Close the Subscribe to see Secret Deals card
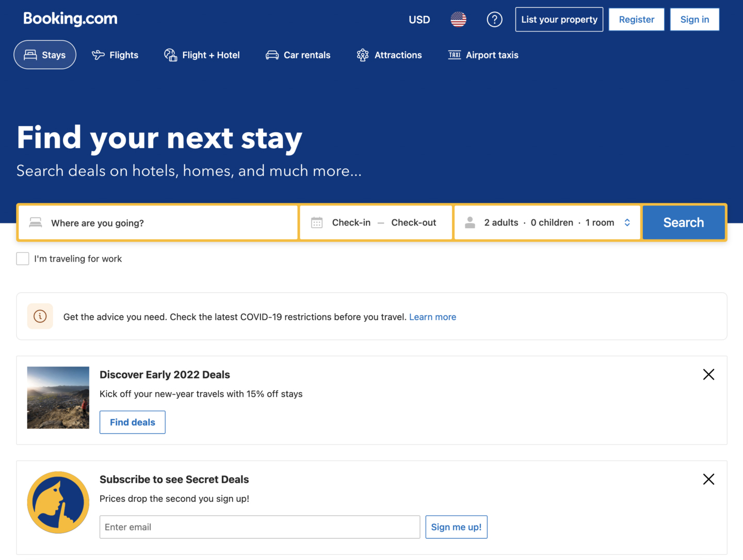Image resolution: width=743 pixels, height=560 pixels. coord(708,479)
